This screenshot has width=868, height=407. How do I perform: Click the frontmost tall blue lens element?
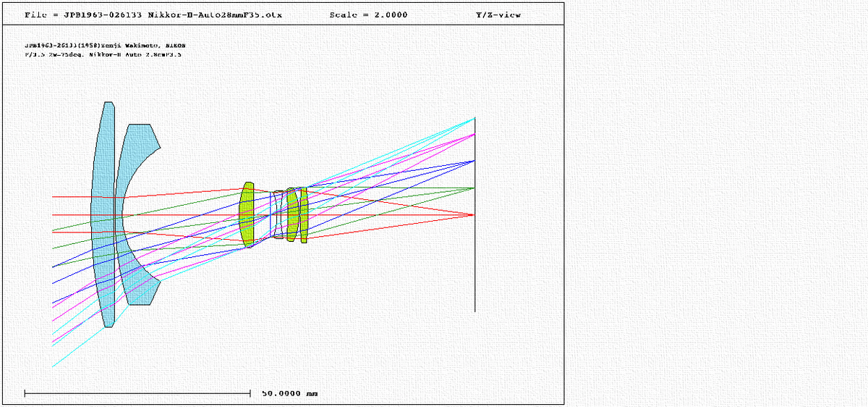103,214
